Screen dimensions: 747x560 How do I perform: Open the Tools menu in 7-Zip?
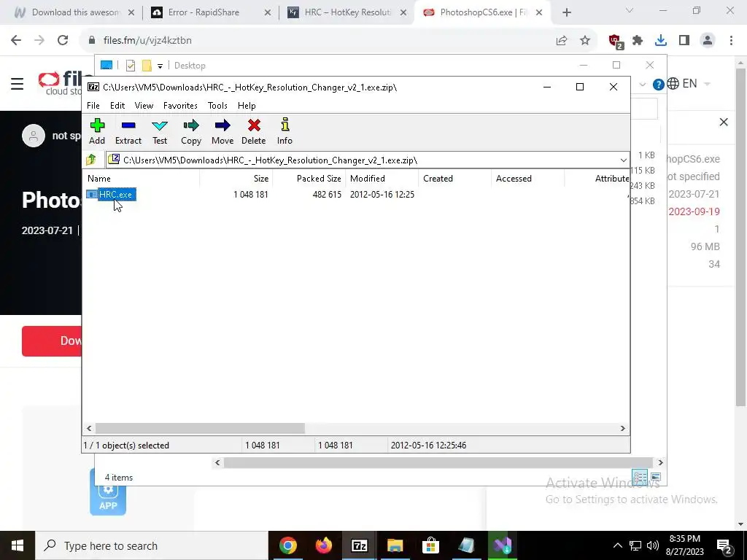tap(217, 106)
